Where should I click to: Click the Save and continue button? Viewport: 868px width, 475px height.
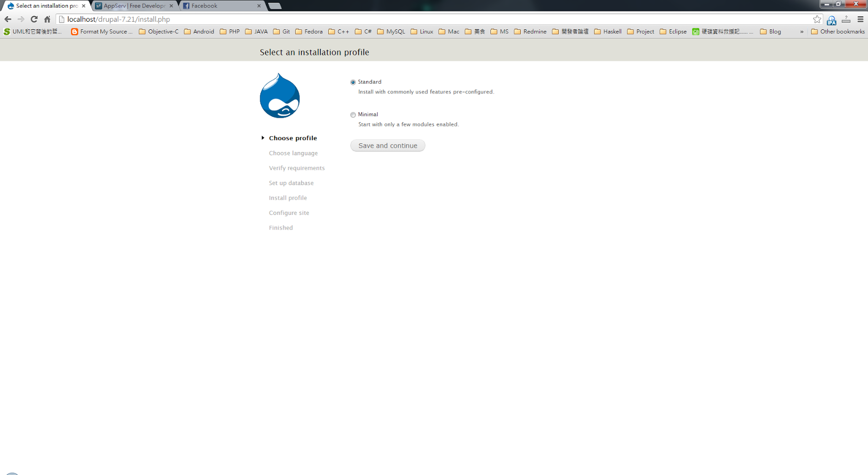388,145
